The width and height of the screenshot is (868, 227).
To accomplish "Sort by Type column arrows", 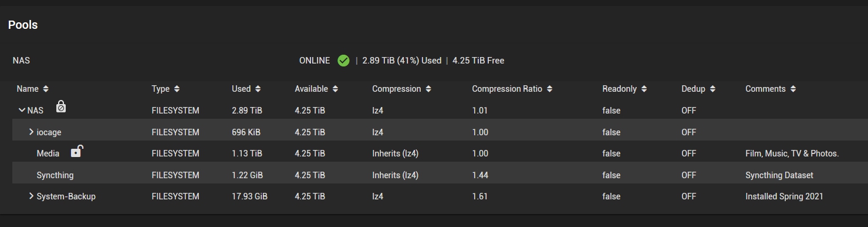I will pyautogui.click(x=177, y=89).
